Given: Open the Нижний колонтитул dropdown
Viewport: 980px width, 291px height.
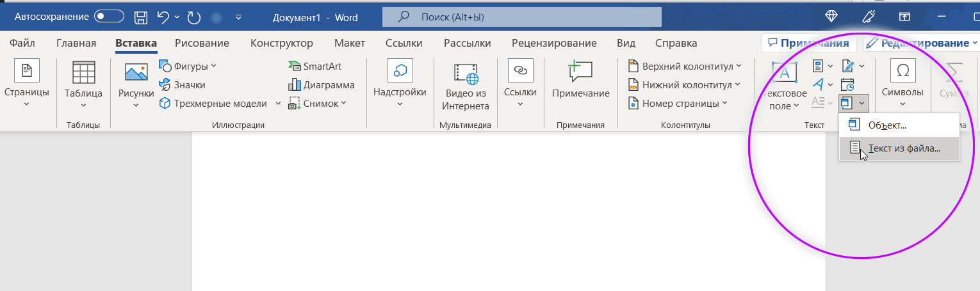Looking at the screenshot, I should pyautogui.click(x=683, y=84).
